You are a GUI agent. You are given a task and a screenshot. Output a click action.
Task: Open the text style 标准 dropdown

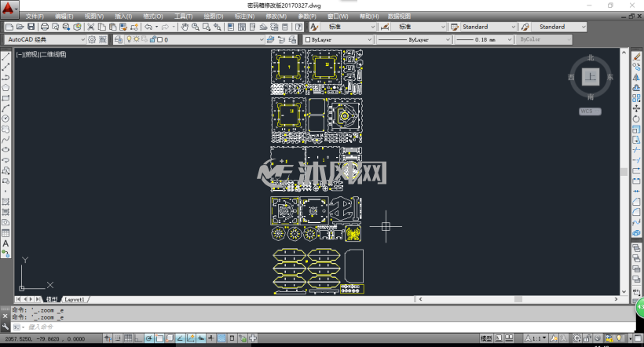348,27
